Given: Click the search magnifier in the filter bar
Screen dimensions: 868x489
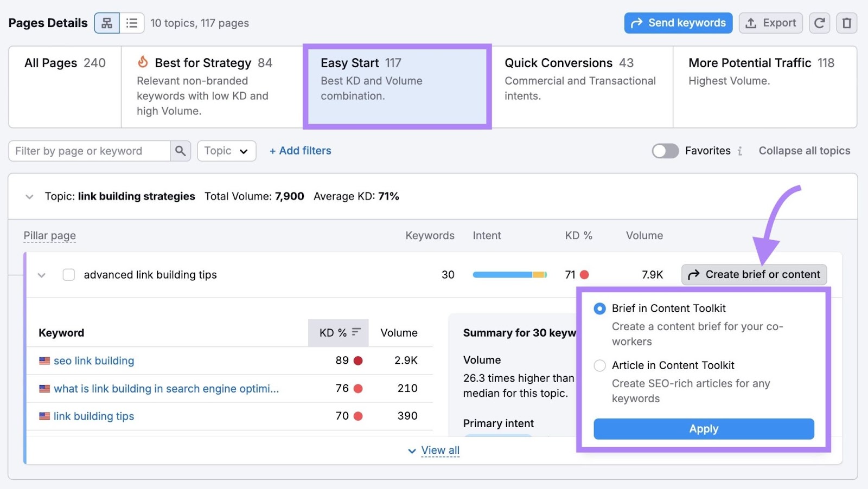Looking at the screenshot, I should (180, 151).
